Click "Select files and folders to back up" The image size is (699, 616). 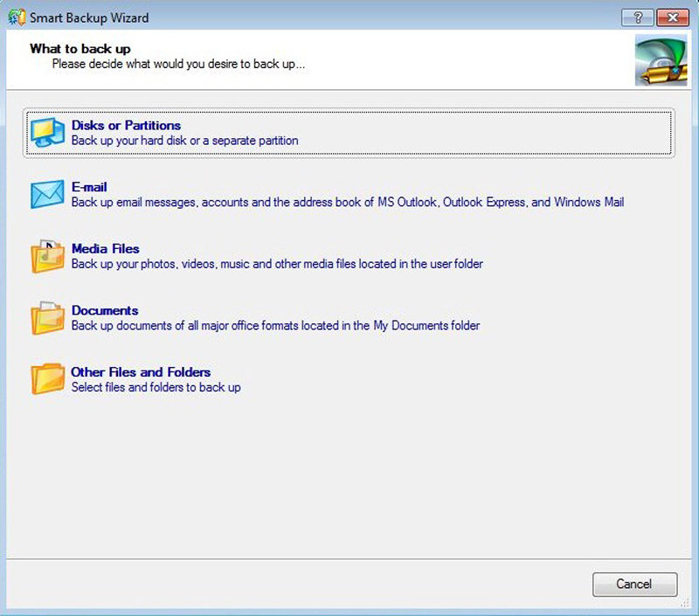click(156, 387)
